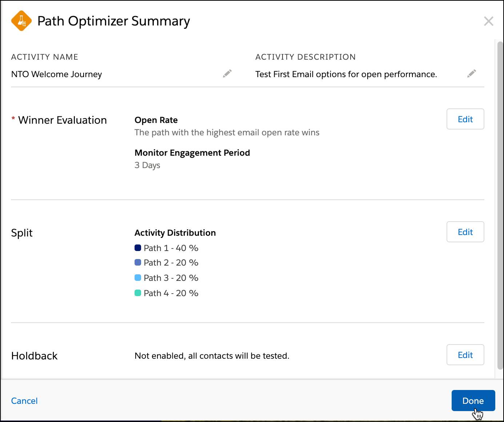Click the Path 4 teal swatch
This screenshot has height=422, width=504.
138,293
